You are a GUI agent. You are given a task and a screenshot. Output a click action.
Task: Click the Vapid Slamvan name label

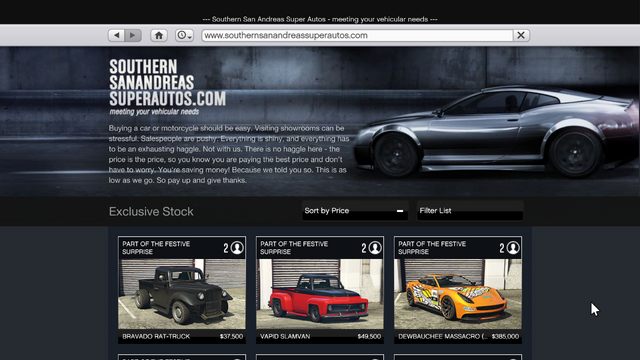(285, 336)
